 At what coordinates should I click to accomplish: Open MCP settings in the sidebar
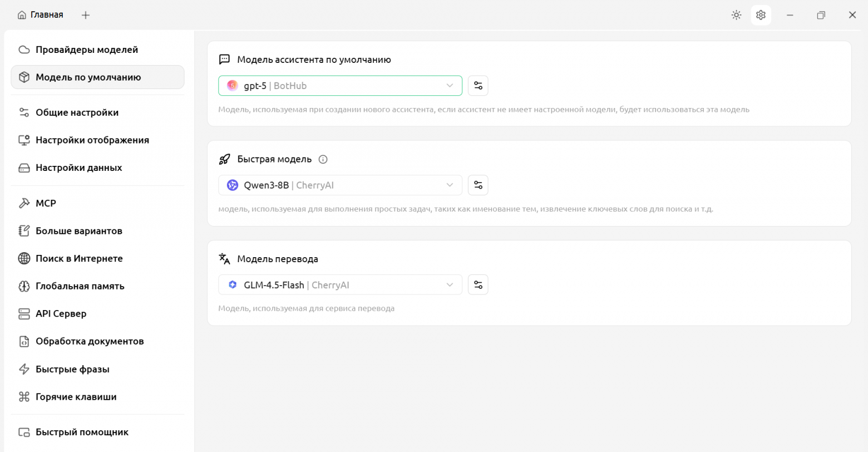[46, 203]
